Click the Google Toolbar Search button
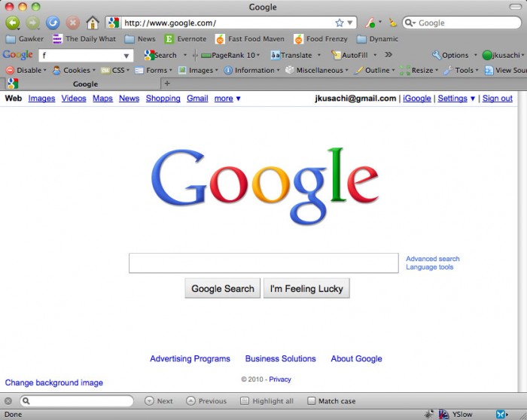Viewport: 527px width, 420px height. (x=160, y=55)
